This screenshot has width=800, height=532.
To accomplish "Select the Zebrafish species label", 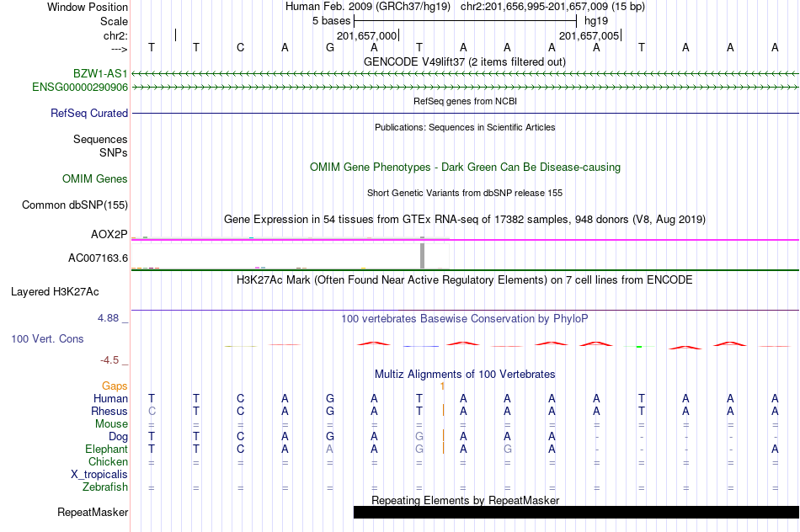I will [104, 487].
